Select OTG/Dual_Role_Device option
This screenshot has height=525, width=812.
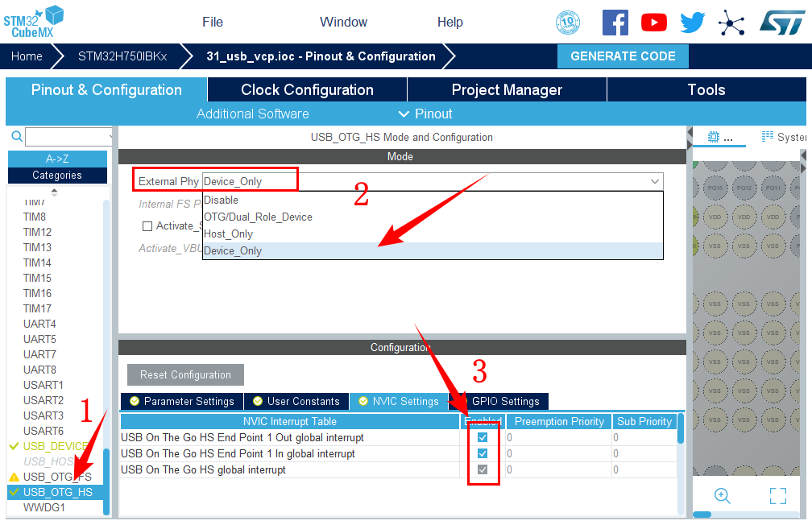click(258, 217)
